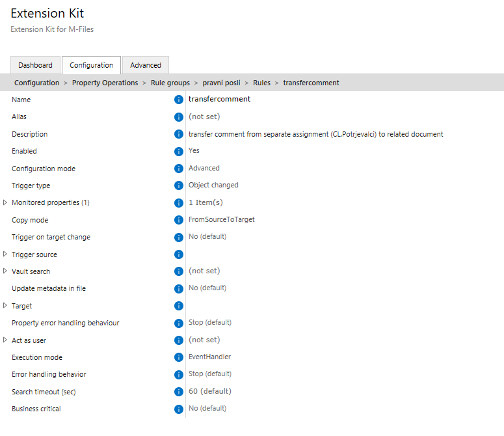Click info icon for Update metadata in file

pos(178,289)
